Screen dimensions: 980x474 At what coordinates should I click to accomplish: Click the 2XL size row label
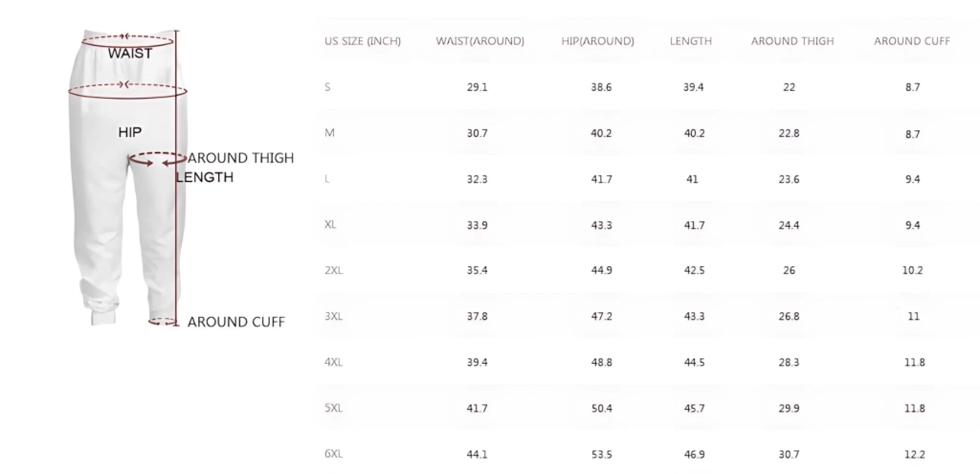coord(334,271)
